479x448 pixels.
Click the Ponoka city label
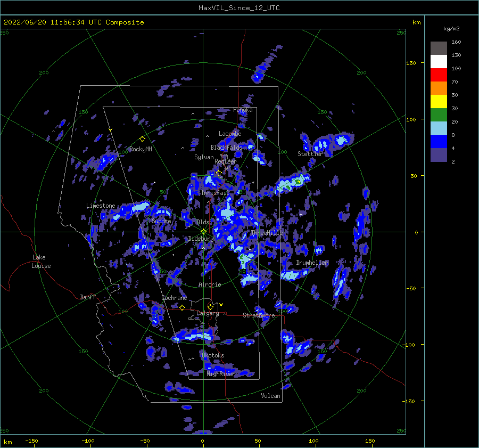(x=243, y=110)
